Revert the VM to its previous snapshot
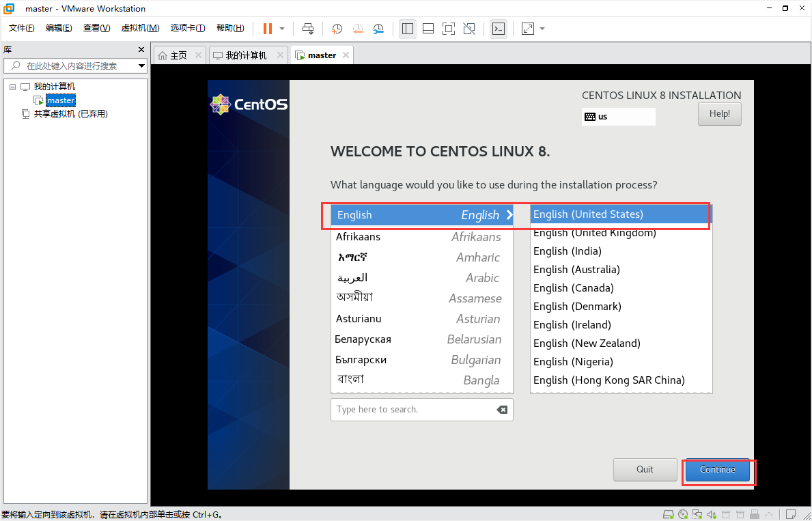The height and width of the screenshot is (521, 812). point(358,29)
